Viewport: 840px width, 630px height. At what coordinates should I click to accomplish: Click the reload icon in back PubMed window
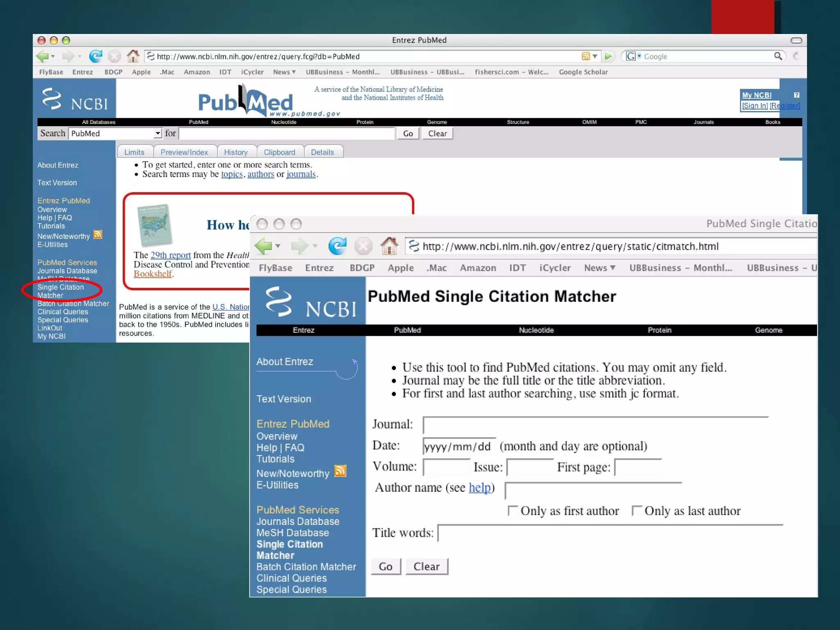(96, 56)
